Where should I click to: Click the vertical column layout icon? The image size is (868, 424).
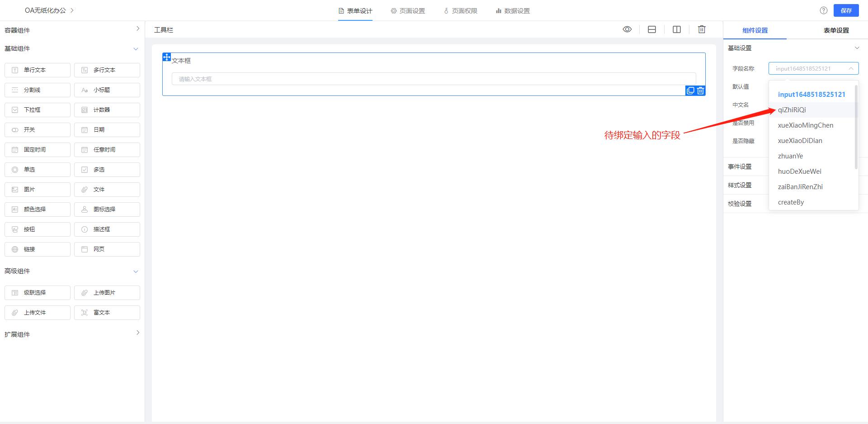677,29
